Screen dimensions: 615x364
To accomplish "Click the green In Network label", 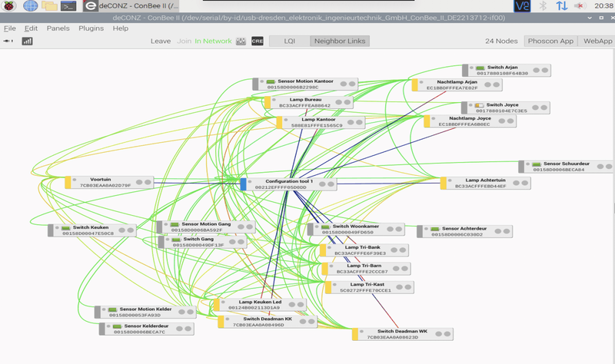I will click(213, 41).
